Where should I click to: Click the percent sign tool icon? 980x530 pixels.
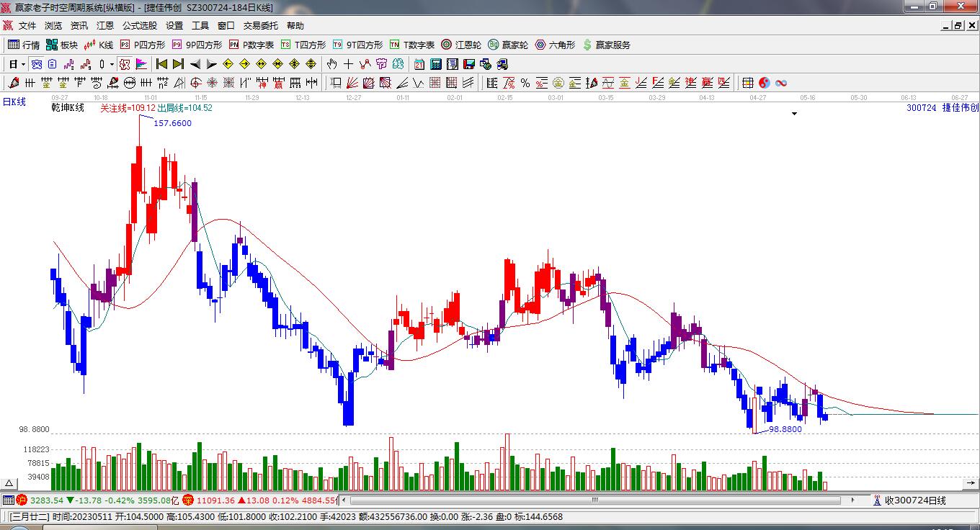(525, 83)
